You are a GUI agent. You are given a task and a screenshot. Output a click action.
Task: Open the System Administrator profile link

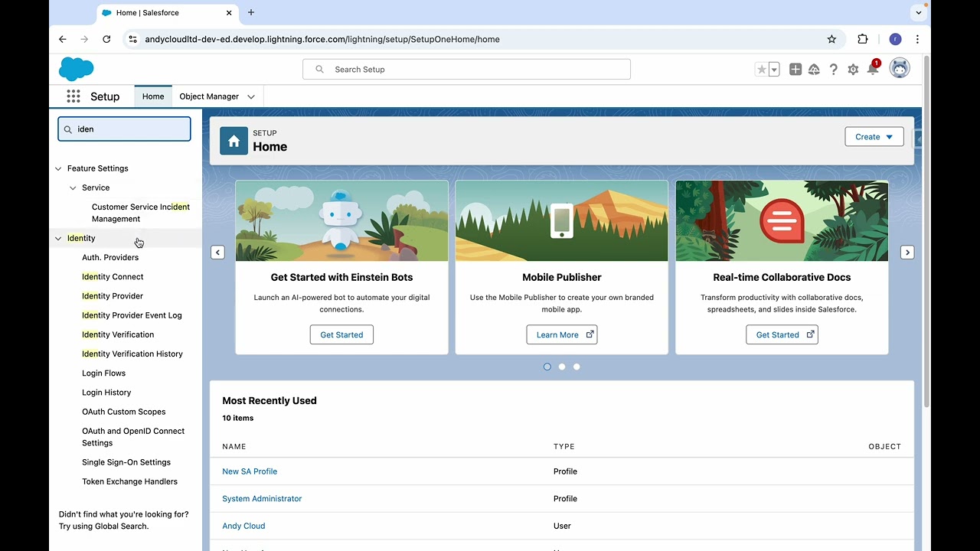pyautogui.click(x=262, y=499)
